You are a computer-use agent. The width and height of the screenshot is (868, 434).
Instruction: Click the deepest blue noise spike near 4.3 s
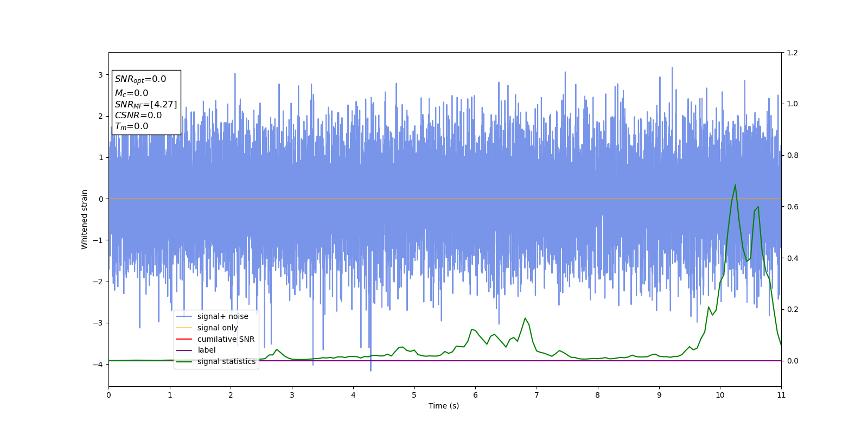point(371,370)
